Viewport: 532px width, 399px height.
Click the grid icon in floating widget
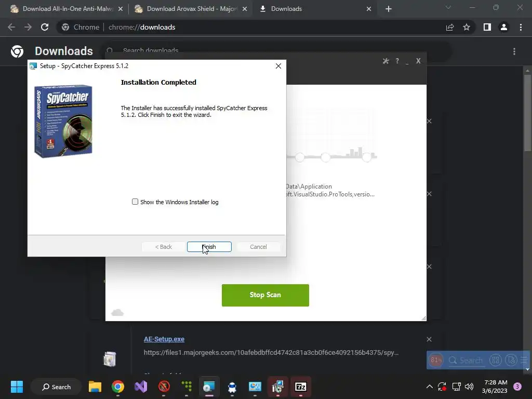point(495,360)
